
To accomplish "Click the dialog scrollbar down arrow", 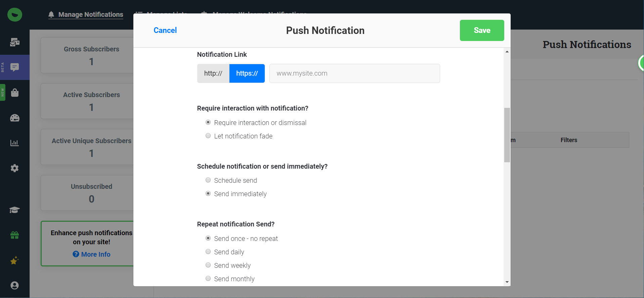I will click(507, 282).
